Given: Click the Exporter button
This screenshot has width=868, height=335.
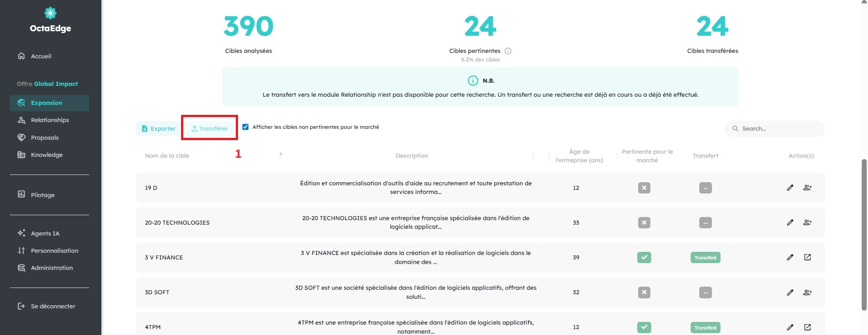Looking at the screenshot, I should (x=158, y=128).
